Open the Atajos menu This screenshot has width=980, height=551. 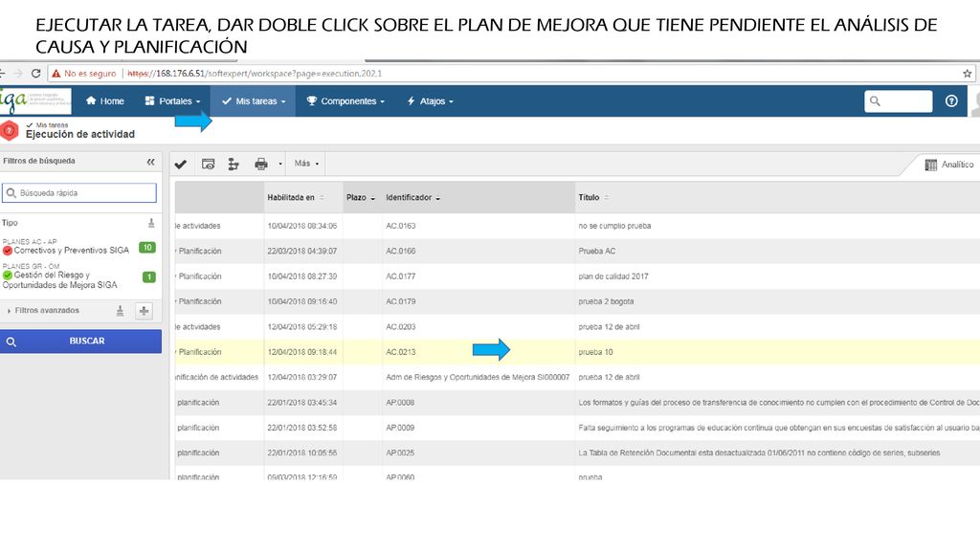pos(430,101)
